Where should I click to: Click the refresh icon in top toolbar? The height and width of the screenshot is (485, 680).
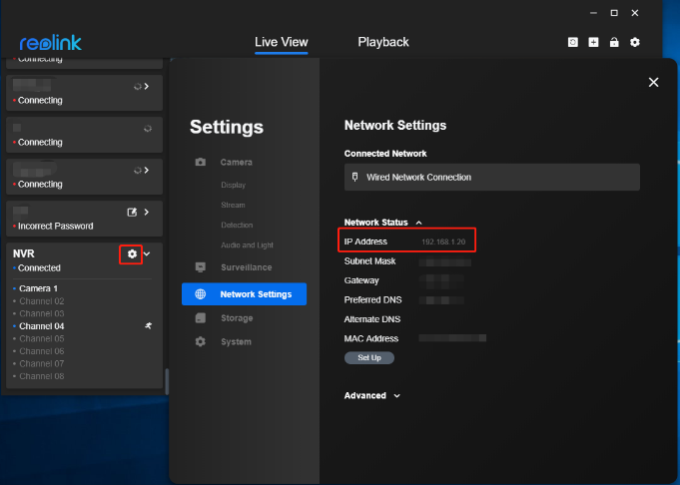click(573, 43)
